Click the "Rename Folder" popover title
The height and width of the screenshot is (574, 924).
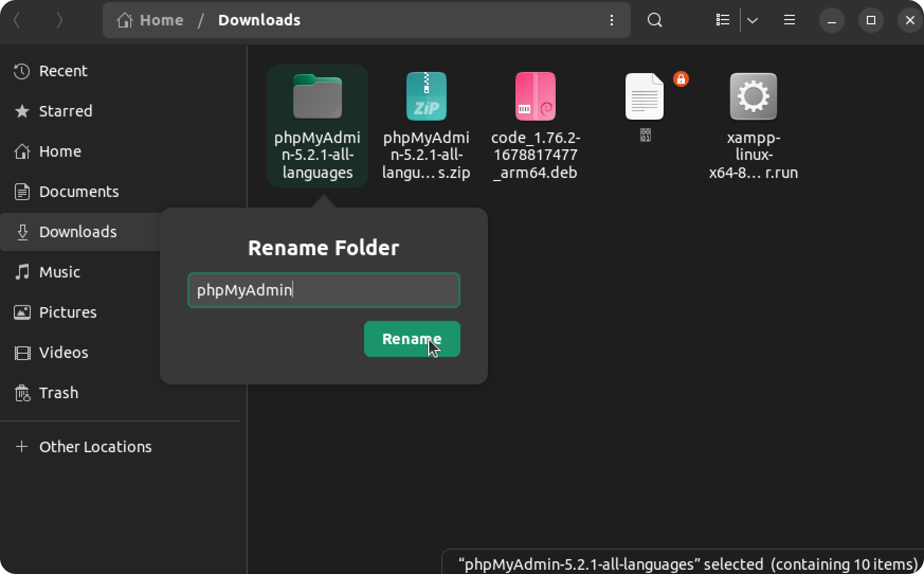323,248
